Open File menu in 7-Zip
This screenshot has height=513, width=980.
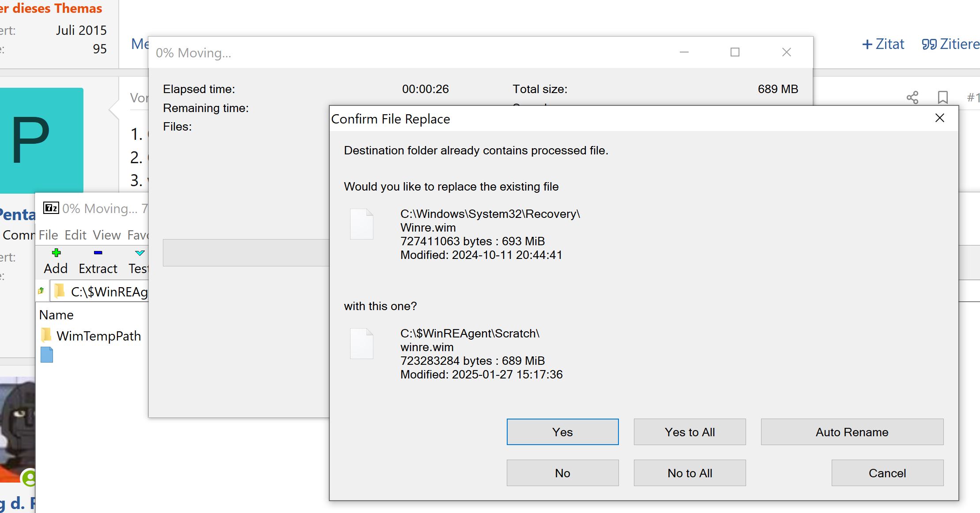(x=47, y=235)
